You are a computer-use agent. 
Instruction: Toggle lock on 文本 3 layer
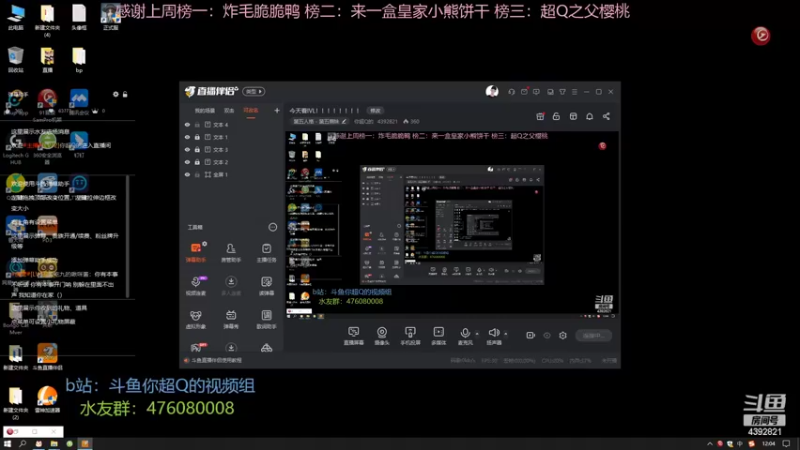(197, 149)
